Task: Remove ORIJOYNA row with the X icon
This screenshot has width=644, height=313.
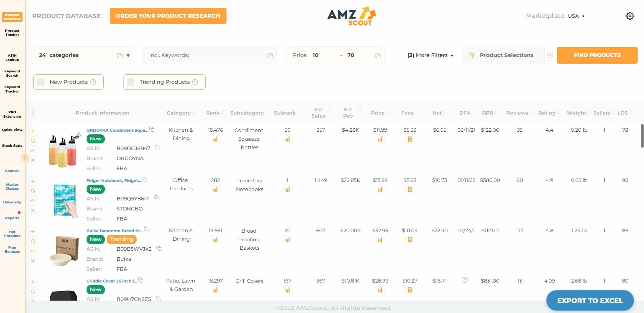Action: [33, 160]
